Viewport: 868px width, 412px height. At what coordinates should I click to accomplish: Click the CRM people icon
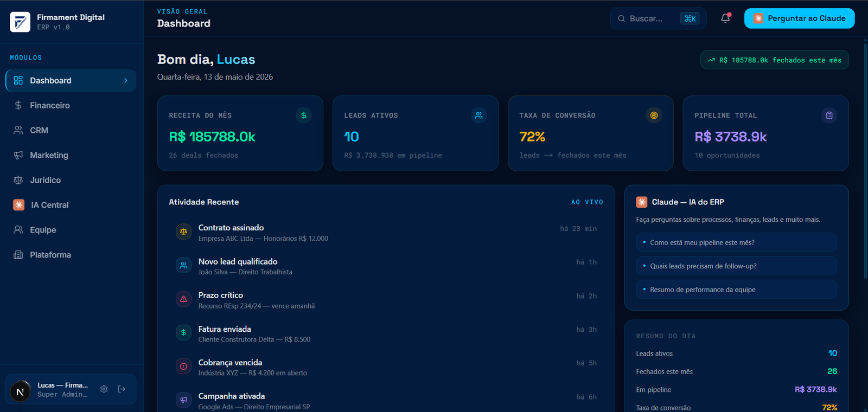(18, 130)
